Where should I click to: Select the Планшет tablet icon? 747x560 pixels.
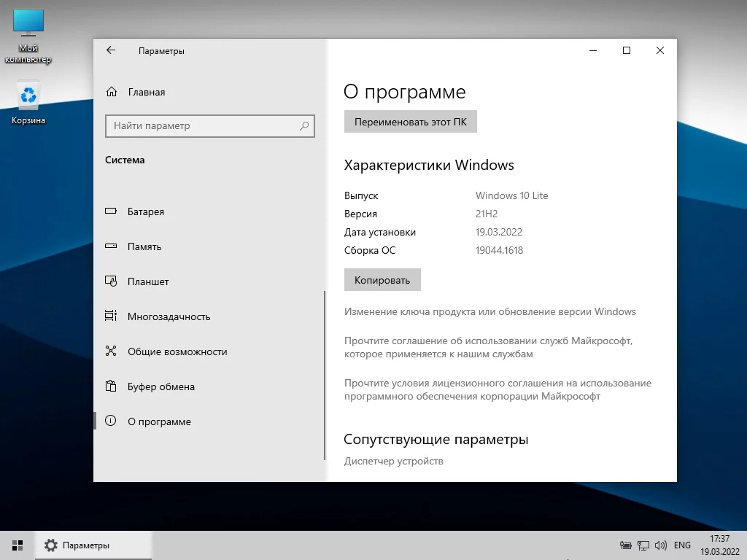tap(111, 281)
